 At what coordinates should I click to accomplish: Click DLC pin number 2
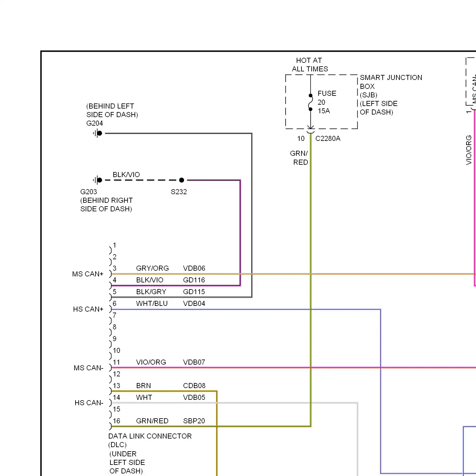click(115, 257)
